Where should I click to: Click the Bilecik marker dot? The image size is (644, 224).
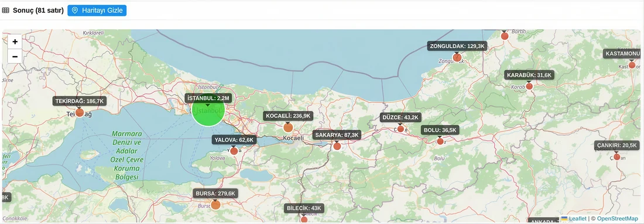pos(304,220)
